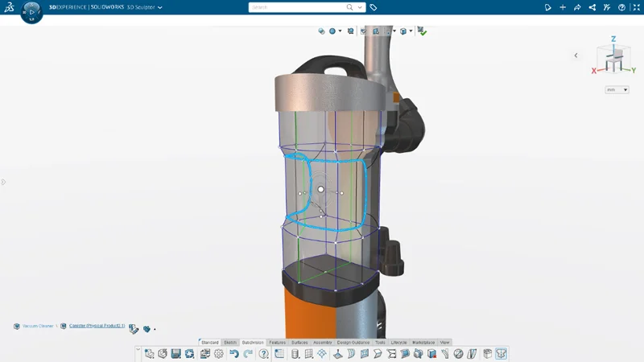Image resolution: width=644 pixels, height=362 pixels.
Task: Open Canister (Physical Product) breadcrumb link
Action: pyautogui.click(x=97, y=327)
